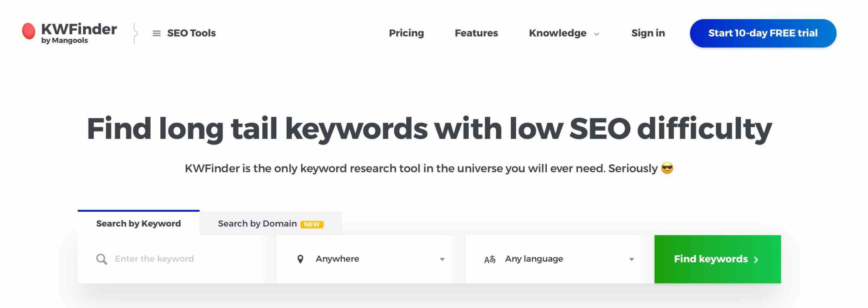Screen dimensions: 868x308
Task: Focus the Enter the keyword field
Action: click(x=170, y=259)
